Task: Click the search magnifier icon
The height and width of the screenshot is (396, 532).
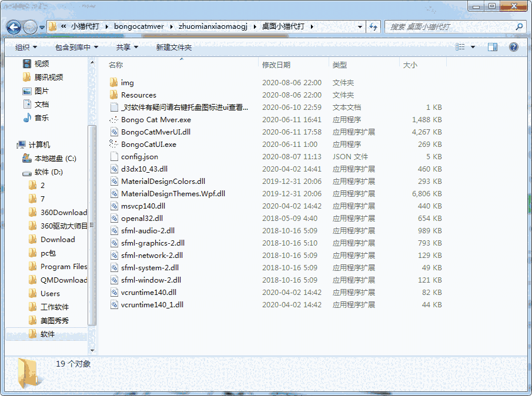Action: click(x=519, y=26)
